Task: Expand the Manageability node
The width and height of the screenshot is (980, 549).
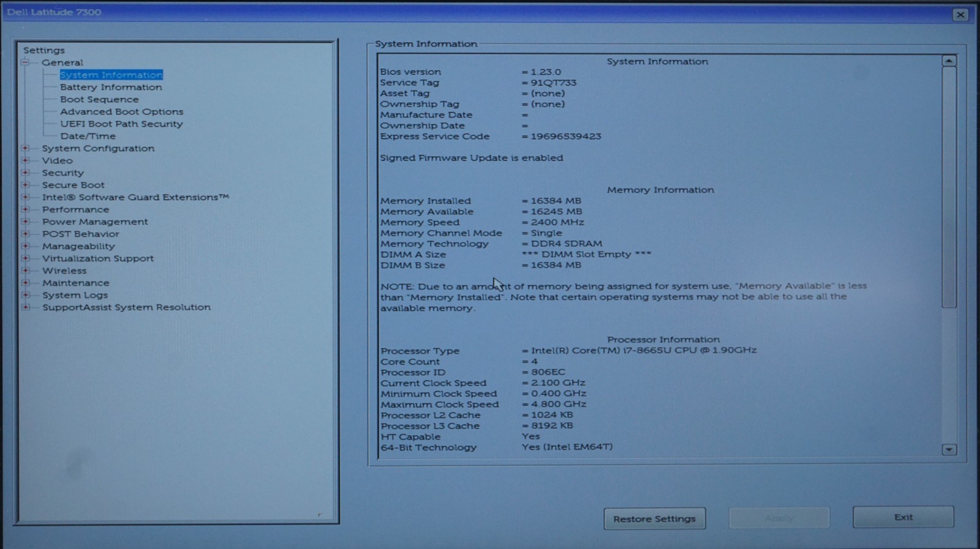Action: pos(25,246)
